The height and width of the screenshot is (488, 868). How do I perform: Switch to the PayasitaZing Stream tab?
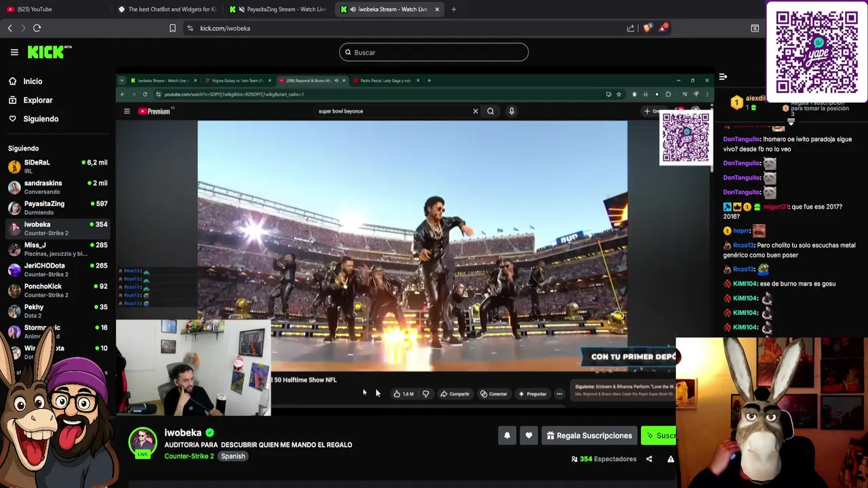(278, 9)
